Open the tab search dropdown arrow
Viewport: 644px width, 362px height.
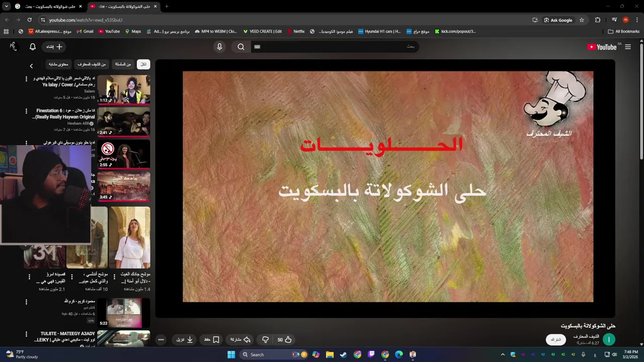point(6,7)
